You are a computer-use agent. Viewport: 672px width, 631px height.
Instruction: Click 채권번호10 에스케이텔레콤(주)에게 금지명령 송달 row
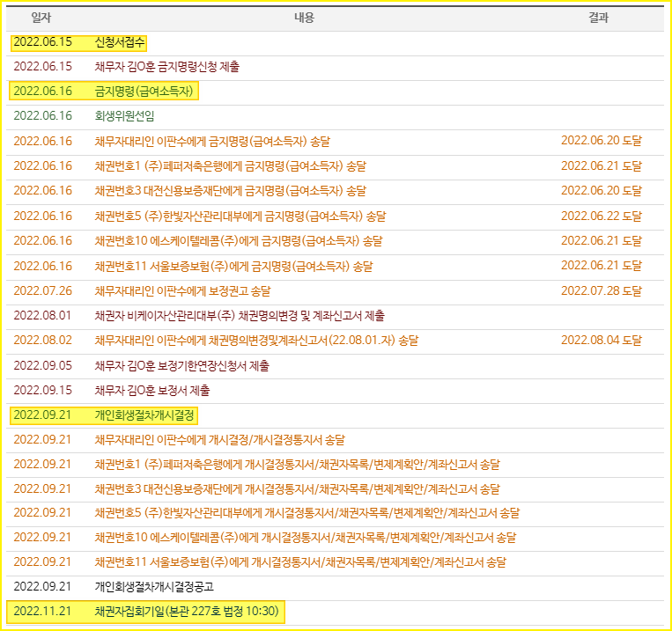[x=336, y=241]
